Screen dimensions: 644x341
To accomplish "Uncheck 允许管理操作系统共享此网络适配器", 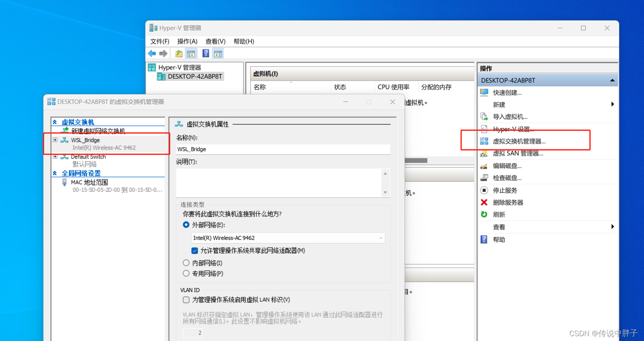I will click(195, 251).
